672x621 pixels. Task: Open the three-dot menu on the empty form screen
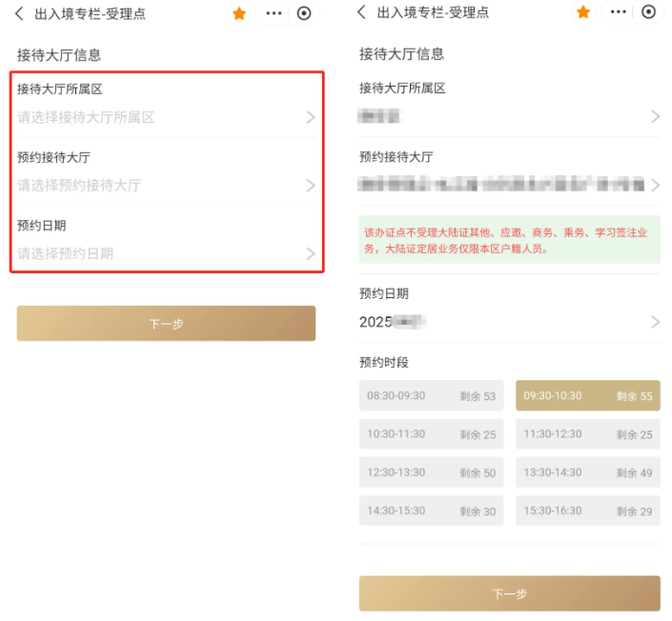pos(275,13)
